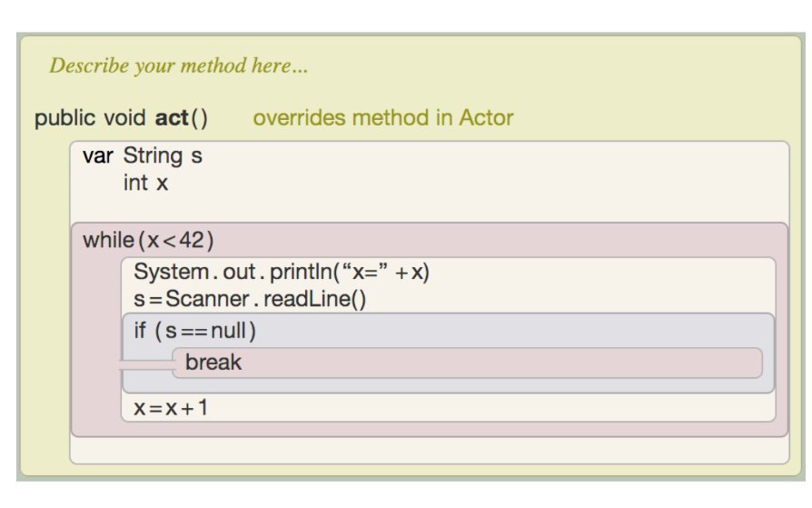Click the 'int' variable type
This screenshot has width=812, height=508.
pyautogui.click(x=134, y=183)
